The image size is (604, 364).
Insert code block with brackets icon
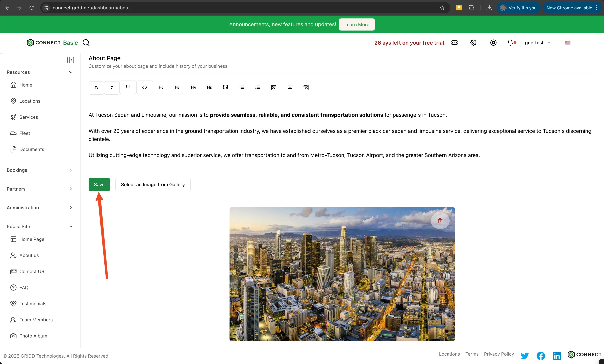tap(144, 87)
